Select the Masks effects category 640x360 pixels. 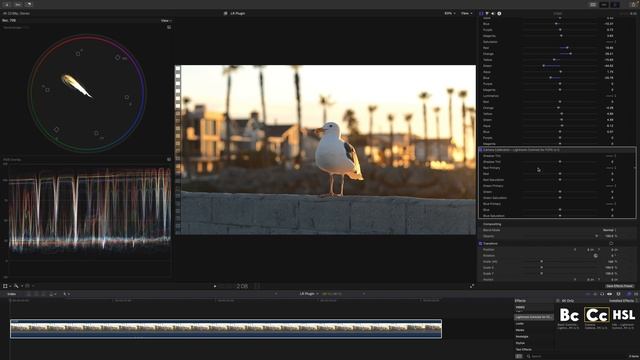click(520, 330)
